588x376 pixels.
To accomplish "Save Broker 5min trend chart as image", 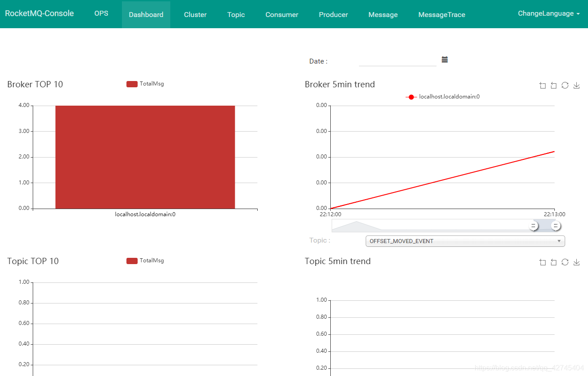I will pos(577,85).
